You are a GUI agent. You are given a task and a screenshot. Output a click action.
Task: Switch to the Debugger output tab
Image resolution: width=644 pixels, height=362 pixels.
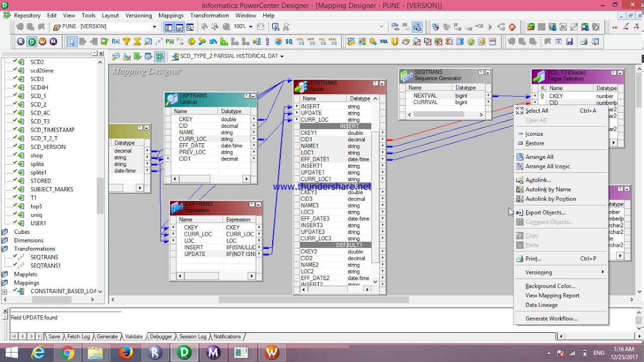160,336
